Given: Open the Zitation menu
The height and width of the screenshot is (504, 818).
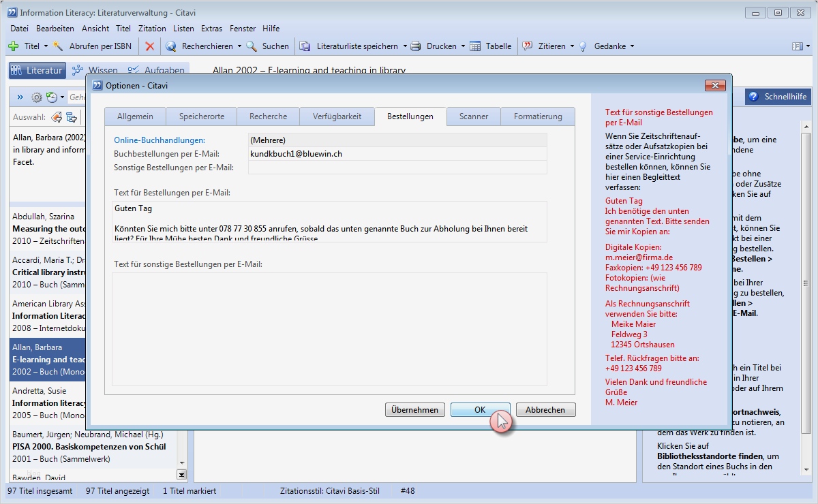Looking at the screenshot, I should pos(152,29).
